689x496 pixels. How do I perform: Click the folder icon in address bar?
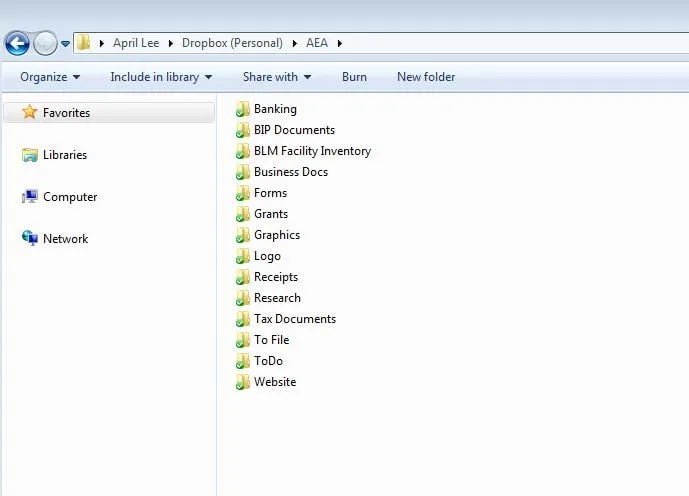(x=83, y=43)
